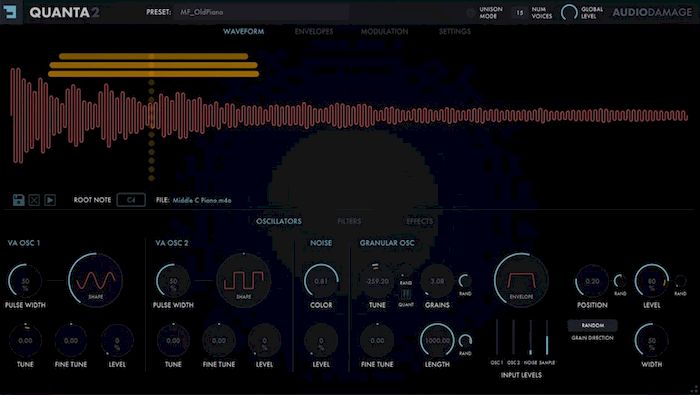Click the granular Envelope shape dial
The width and height of the screenshot is (700, 395).
[x=521, y=280]
